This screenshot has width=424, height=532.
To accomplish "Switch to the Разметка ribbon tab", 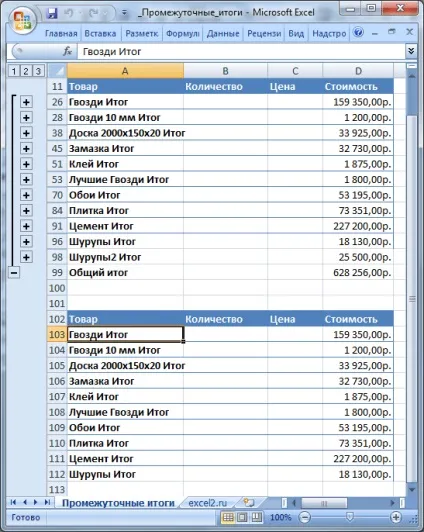I will pos(142,34).
